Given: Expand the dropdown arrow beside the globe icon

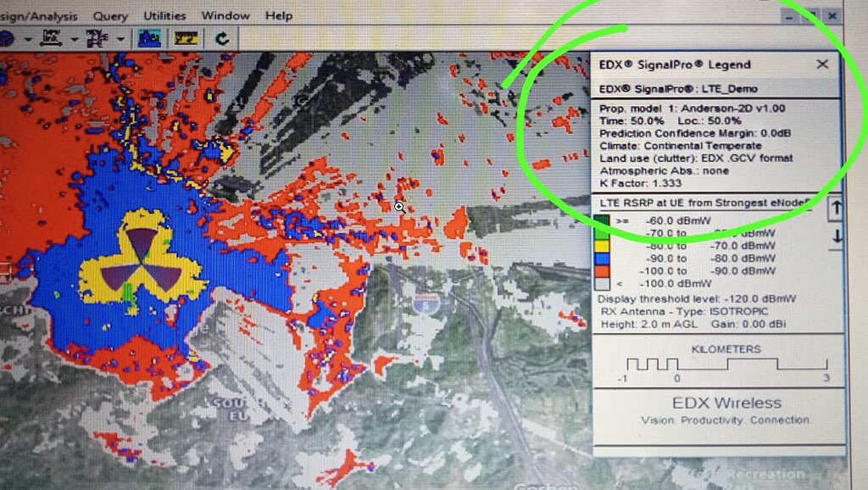Looking at the screenshot, I should (28, 39).
